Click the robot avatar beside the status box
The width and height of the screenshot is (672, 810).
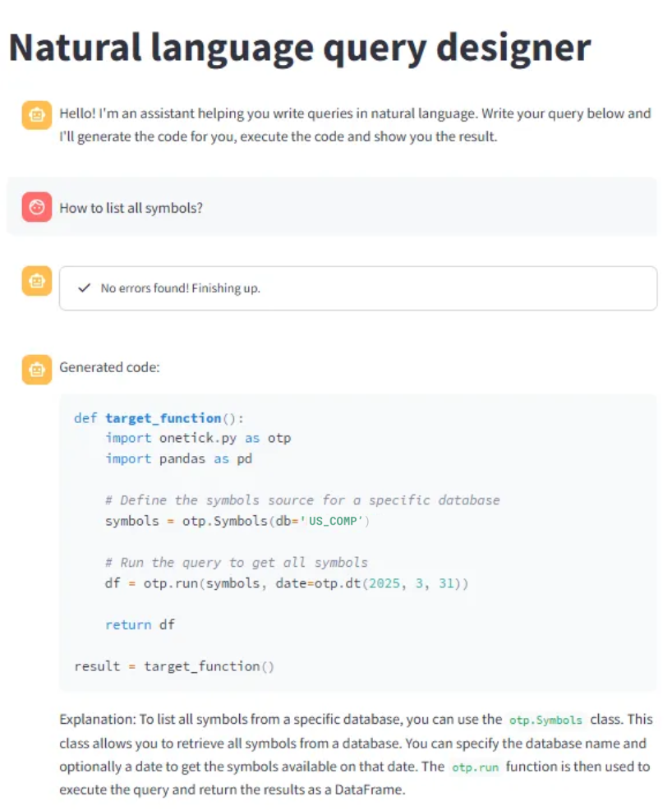pos(37,281)
